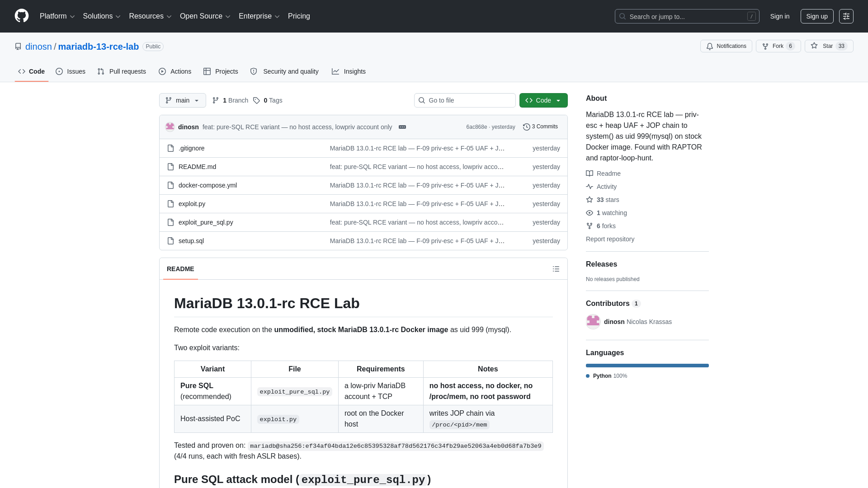Click the fork icon beside 6 forks
This screenshot has height=488, width=868.
[x=590, y=226]
